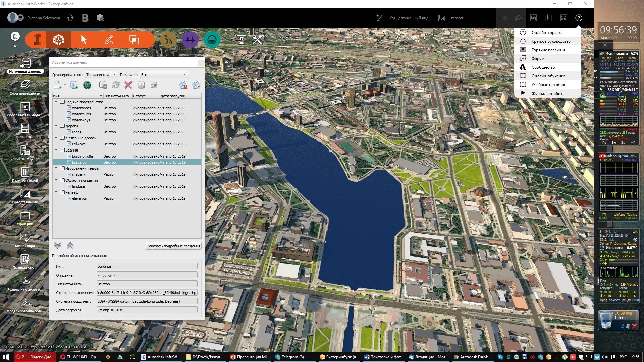
Task: Open Журнал ошибок from help menu
Action: (x=547, y=94)
